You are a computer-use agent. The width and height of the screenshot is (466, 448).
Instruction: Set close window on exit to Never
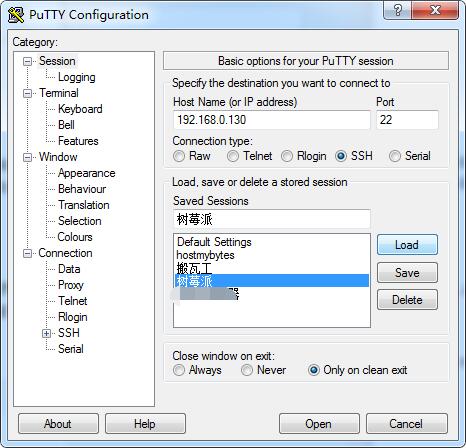coord(247,370)
